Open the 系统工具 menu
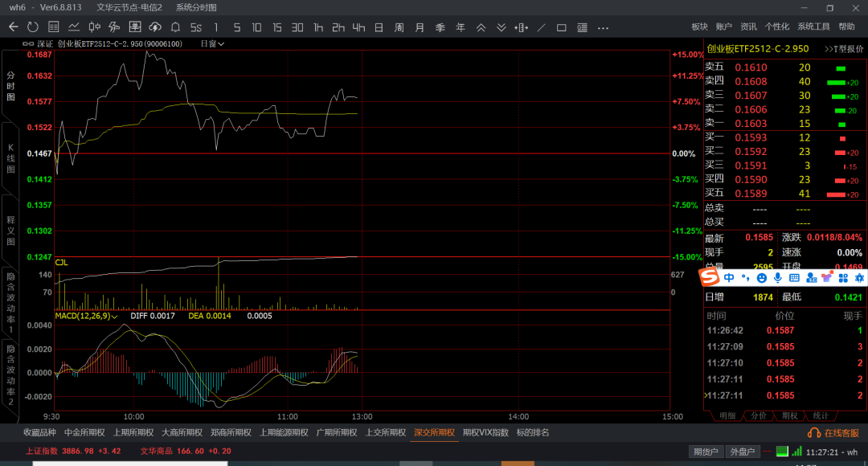Screen dimensions: 868x466 coord(813,27)
